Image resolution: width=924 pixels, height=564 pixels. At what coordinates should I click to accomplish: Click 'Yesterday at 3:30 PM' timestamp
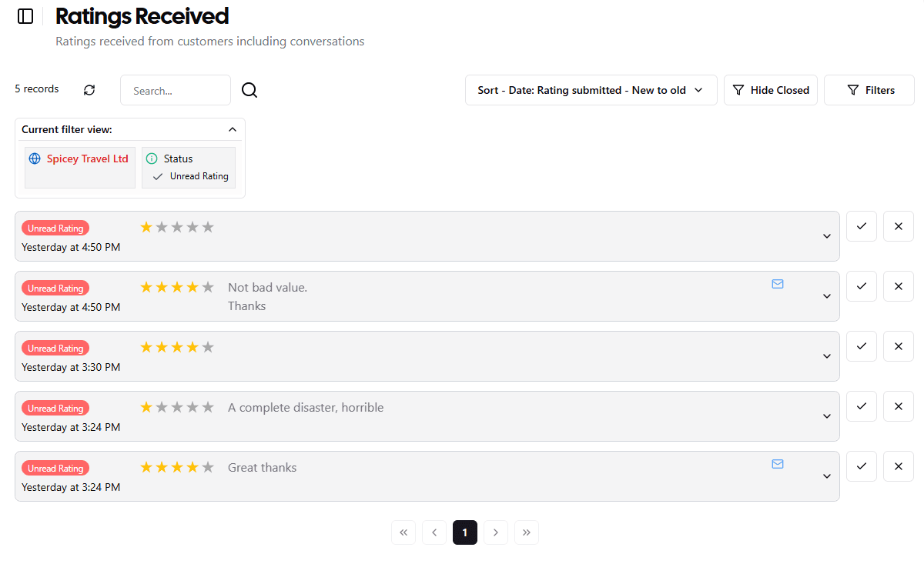point(71,367)
